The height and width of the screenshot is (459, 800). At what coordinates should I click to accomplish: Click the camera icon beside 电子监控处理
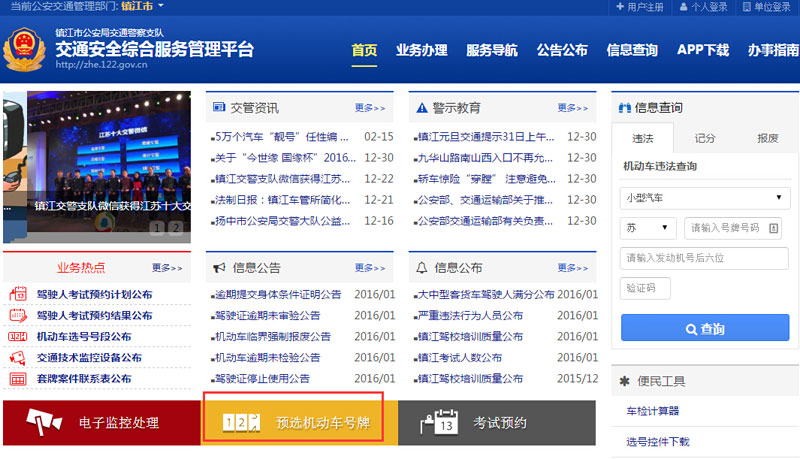click(42, 423)
